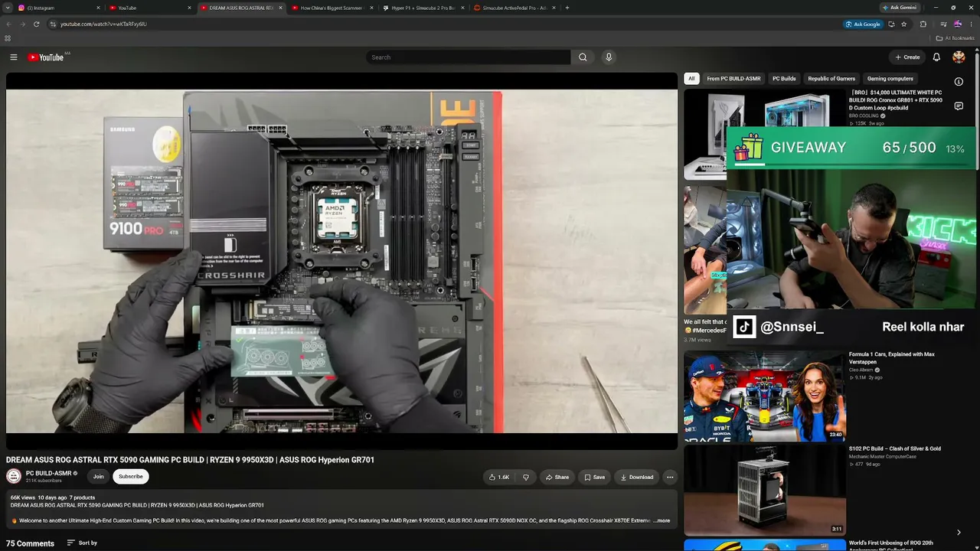Click the YouTube search box
980x551 pixels.
pos(468,57)
